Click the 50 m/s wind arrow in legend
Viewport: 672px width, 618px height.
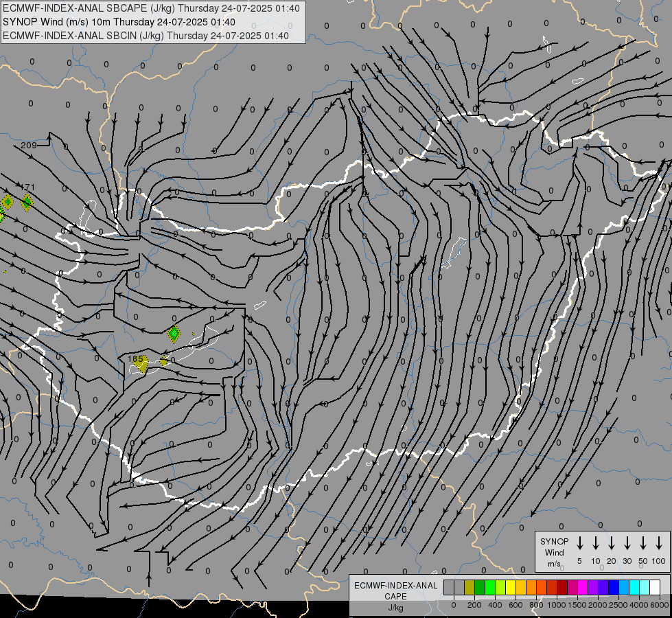[643, 543]
